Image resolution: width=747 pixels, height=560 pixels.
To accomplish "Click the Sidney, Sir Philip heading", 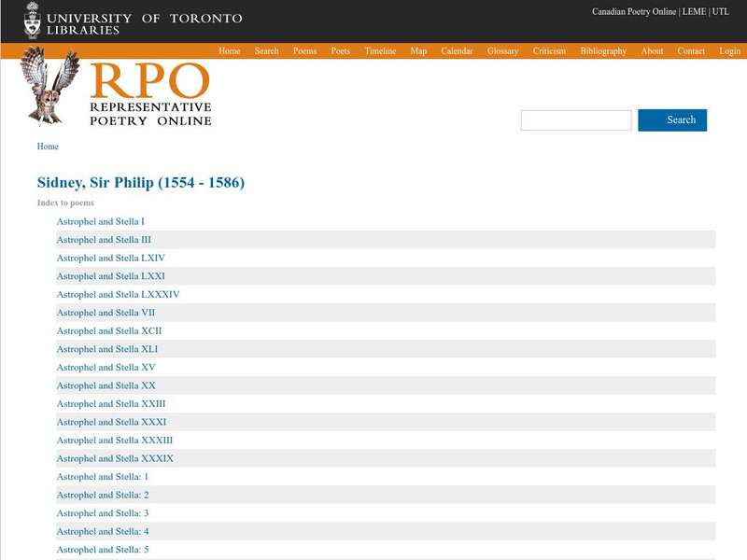I will pyautogui.click(x=141, y=182).
